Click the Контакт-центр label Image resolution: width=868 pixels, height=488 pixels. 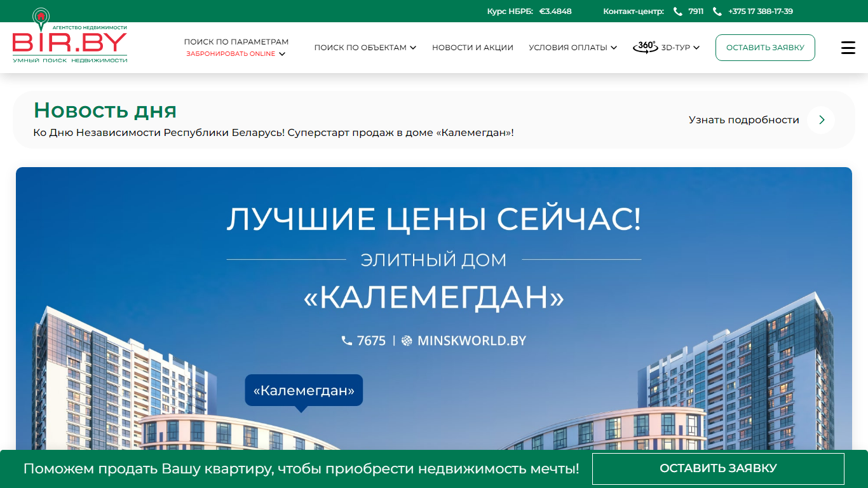pyautogui.click(x=634, y=11)
